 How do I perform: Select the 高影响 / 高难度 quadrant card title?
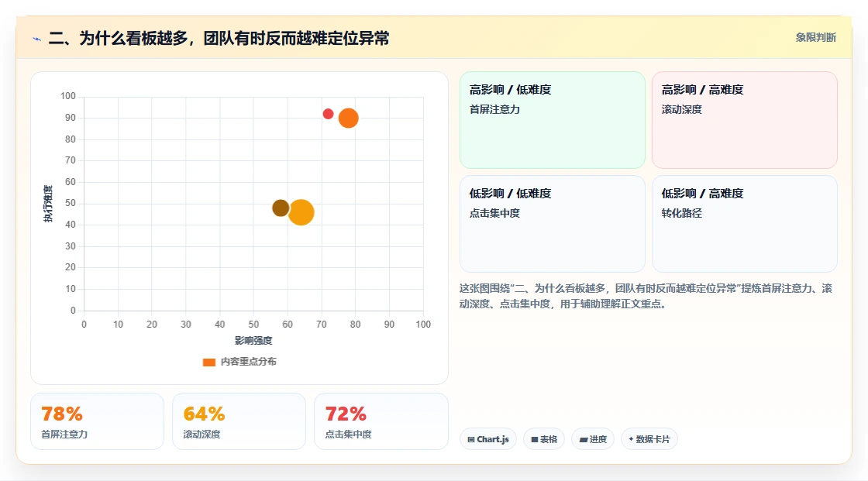702,90
